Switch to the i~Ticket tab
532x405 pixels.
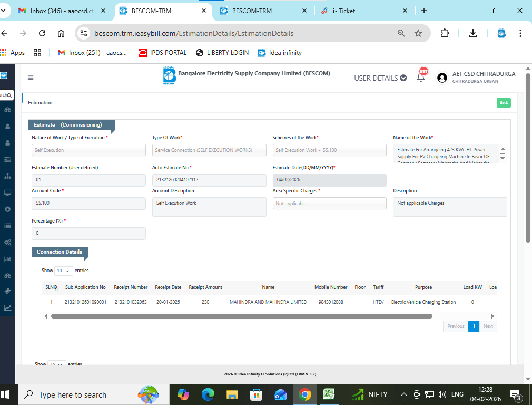tap(364, 11)
